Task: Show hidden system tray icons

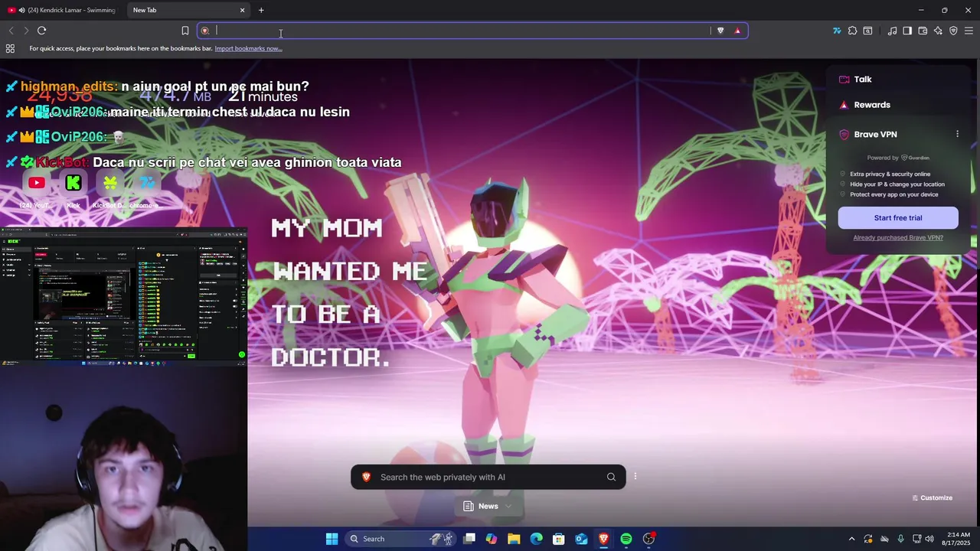Action: pos(851,539)
